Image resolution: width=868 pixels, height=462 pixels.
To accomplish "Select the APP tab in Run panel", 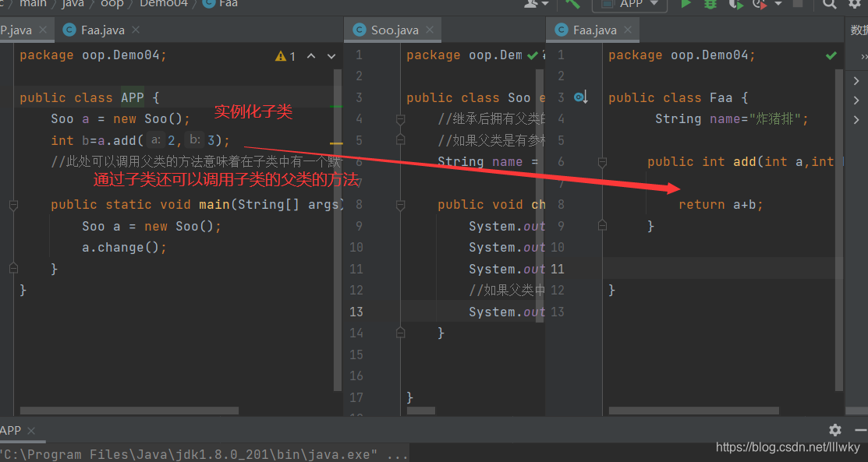I will [x=10, y=431].
